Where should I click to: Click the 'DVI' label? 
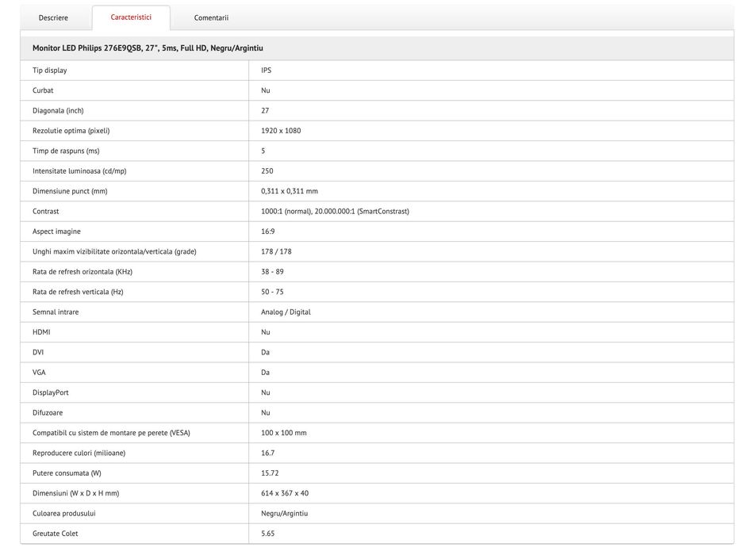point(38,353)
